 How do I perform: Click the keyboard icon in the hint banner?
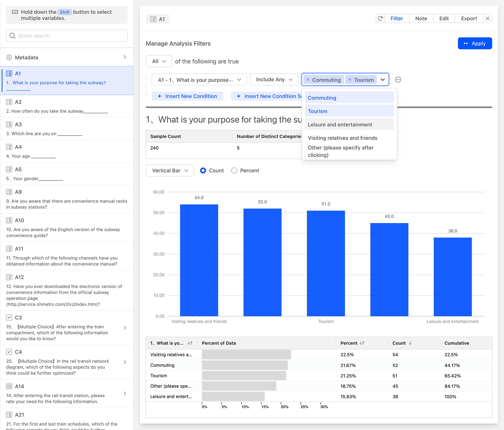(15, 12)
